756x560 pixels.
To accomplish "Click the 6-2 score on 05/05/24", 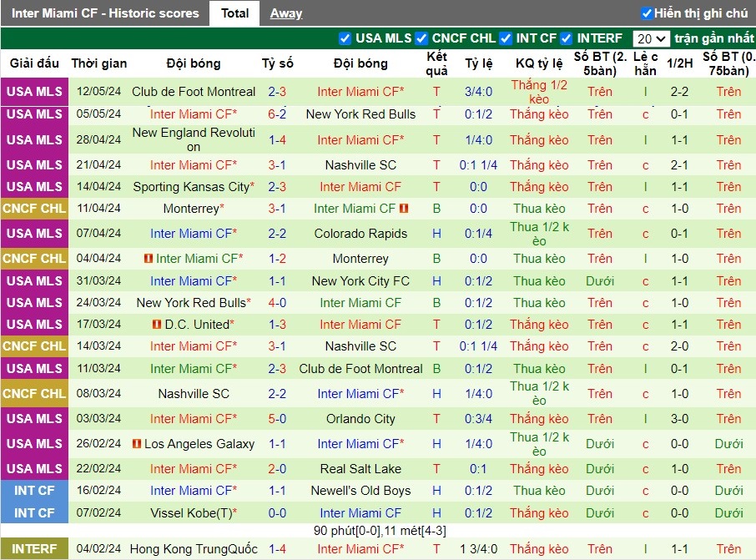I will pyautogui.click(x=277, y=114).
